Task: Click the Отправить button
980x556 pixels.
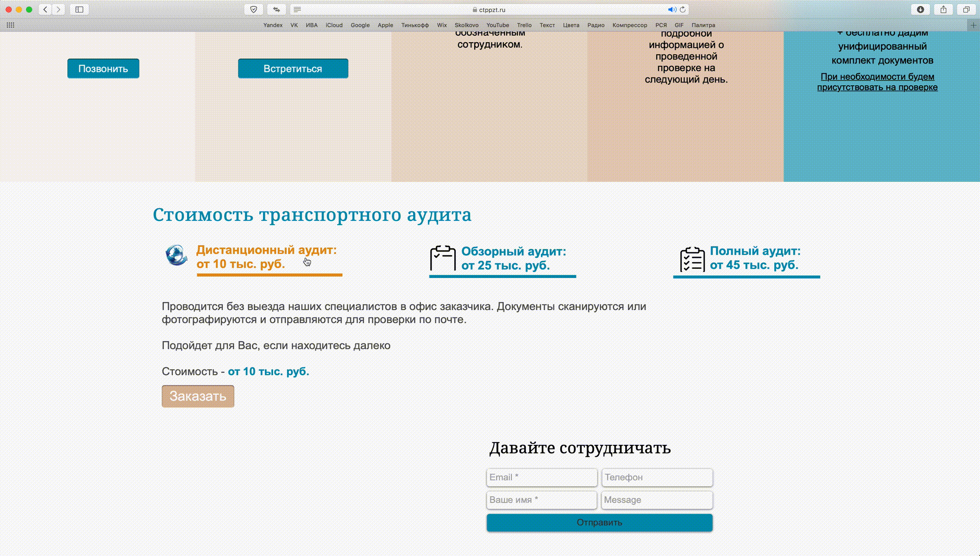Action: [x=599, y=523]
